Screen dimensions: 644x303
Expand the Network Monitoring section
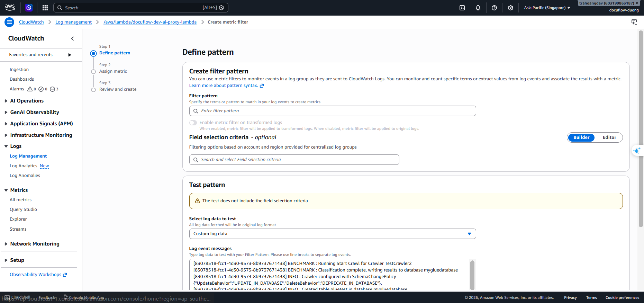click(6, 244)
